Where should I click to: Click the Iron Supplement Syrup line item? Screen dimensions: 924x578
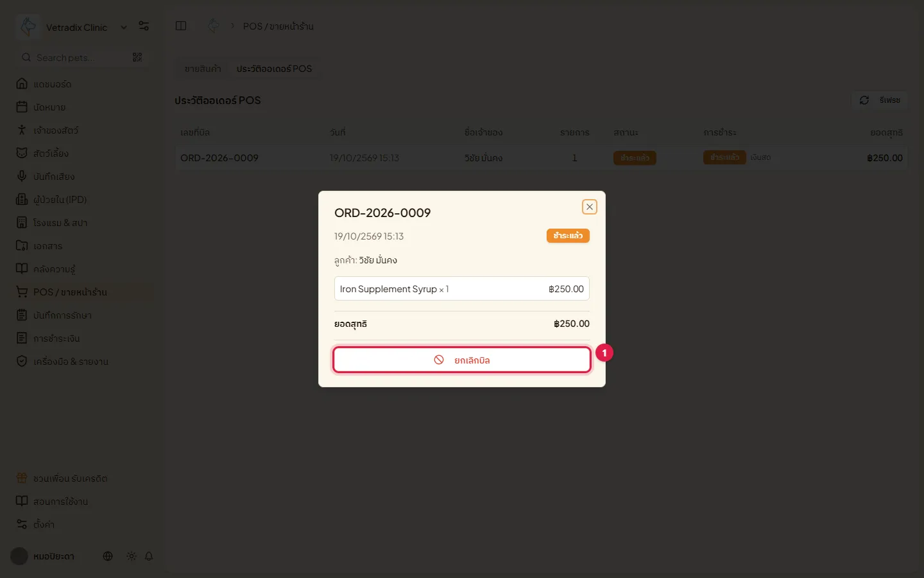(x=461, y=289)
